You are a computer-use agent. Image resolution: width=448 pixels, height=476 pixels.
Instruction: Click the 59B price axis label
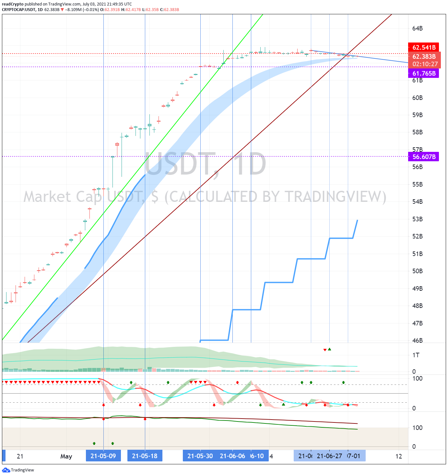[418, 115]
